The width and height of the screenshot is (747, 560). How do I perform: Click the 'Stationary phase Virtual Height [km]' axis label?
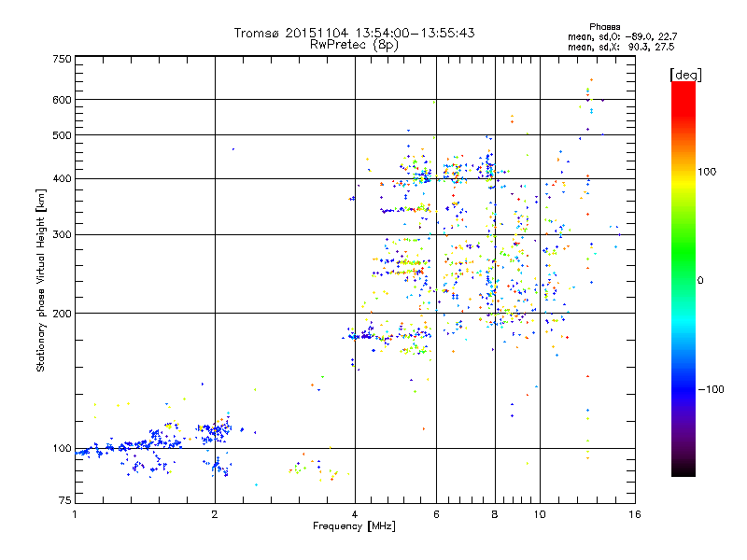[x=40, y=281]
